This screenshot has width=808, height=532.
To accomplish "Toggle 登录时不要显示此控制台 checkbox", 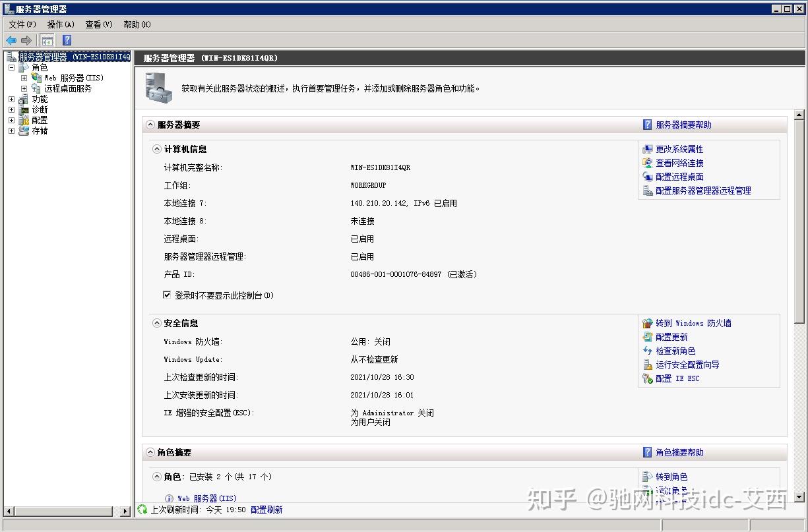I will click(x=167, y=295).
